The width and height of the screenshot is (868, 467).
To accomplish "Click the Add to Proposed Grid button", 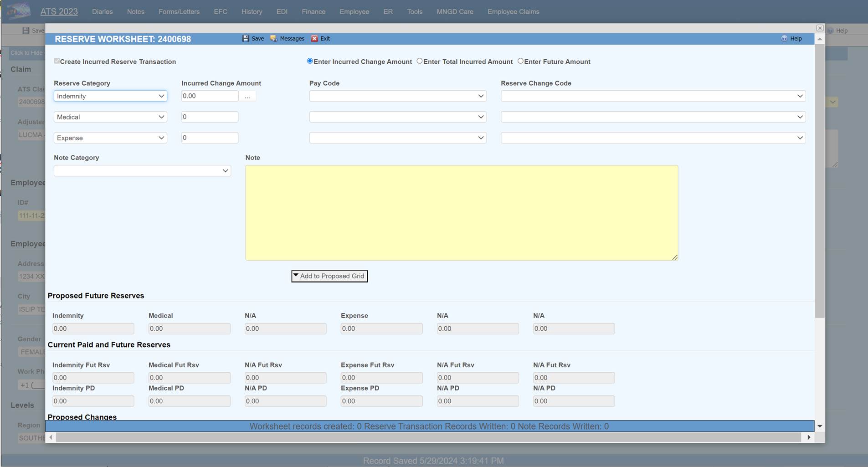I will coord(329,276).
